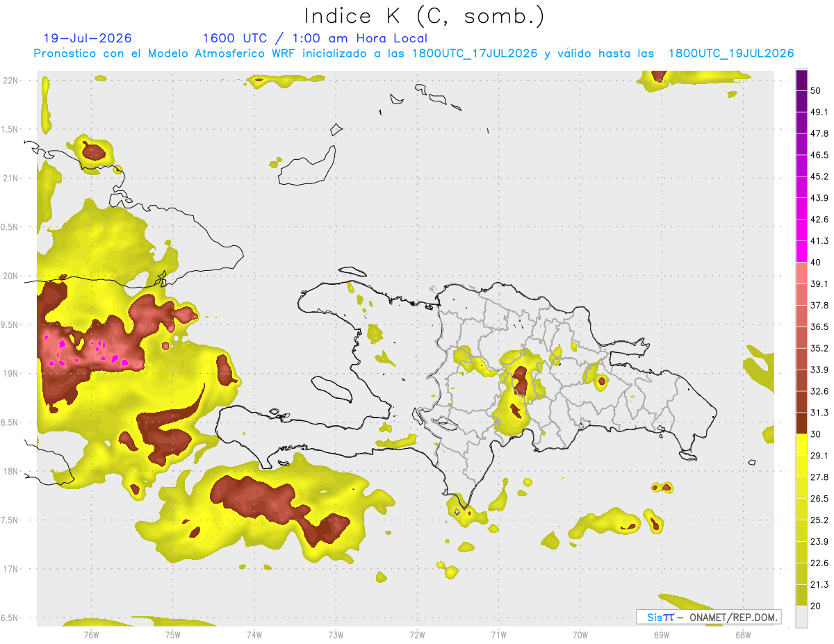834x644 pixels.
Task: Select the '68W' longitude label
Action: tap(743, 634)
